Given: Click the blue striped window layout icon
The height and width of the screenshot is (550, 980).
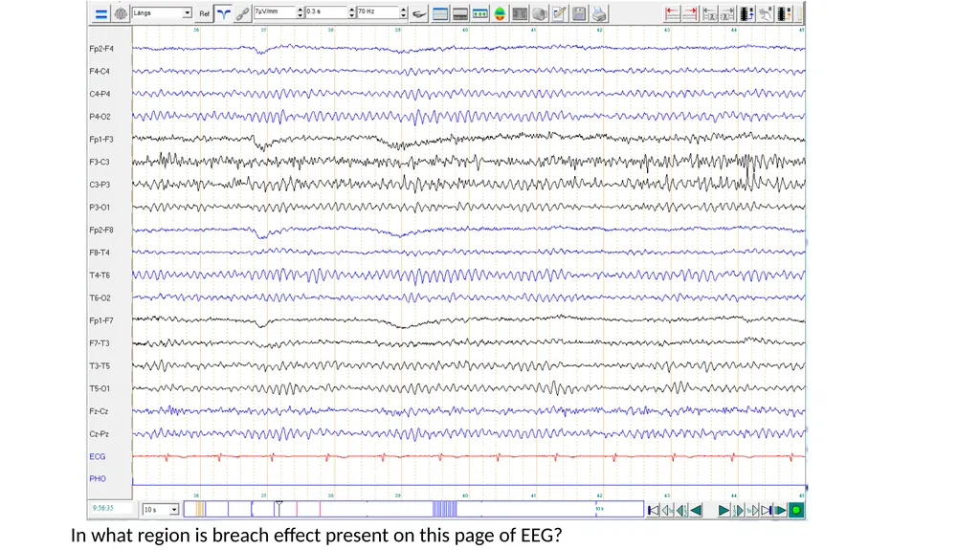Looking at the screenshot, I should click(440, 13).
